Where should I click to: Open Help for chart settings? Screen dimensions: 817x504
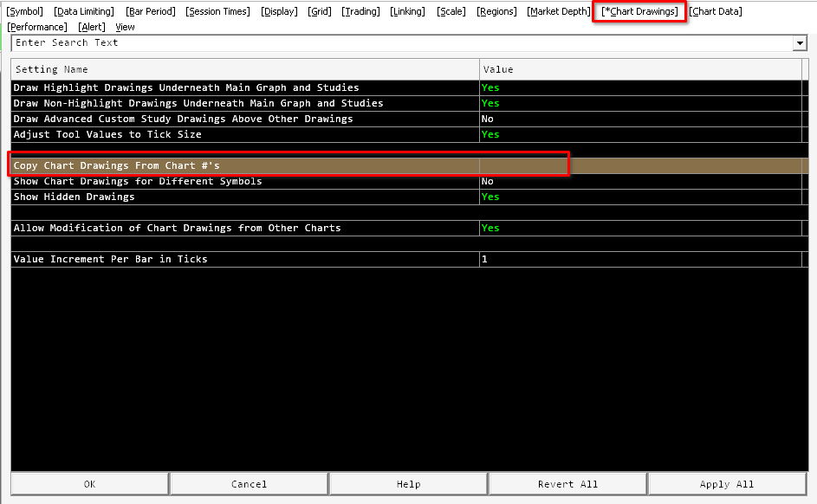coord(409,484)
